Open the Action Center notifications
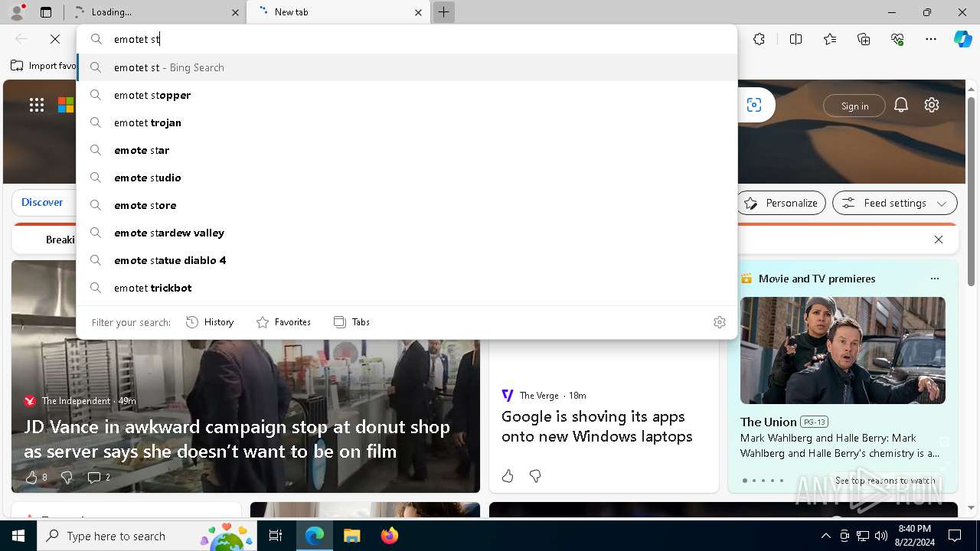The width and height of the screenshot is (980, 551). 955,536
